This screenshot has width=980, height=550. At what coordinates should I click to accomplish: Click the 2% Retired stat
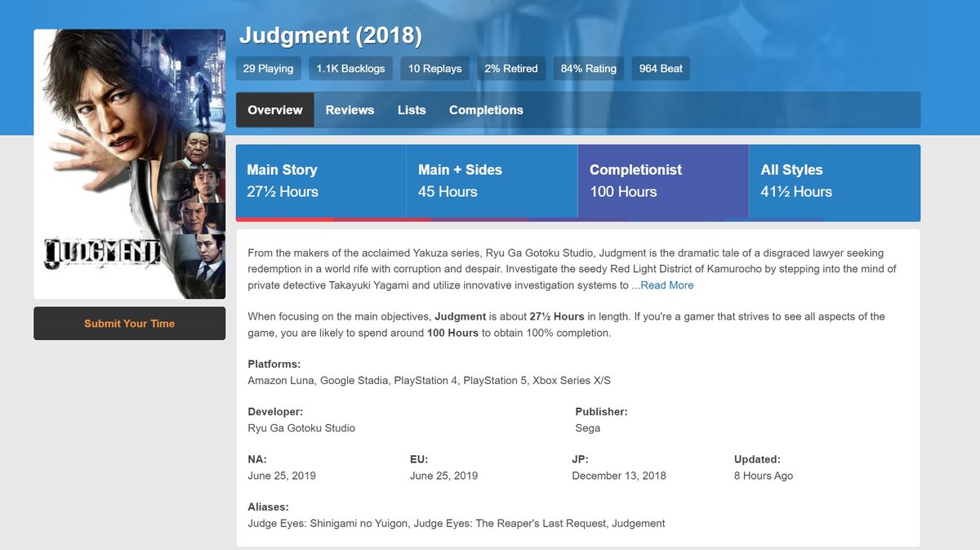pyautogui.click(x=511, y=68)
